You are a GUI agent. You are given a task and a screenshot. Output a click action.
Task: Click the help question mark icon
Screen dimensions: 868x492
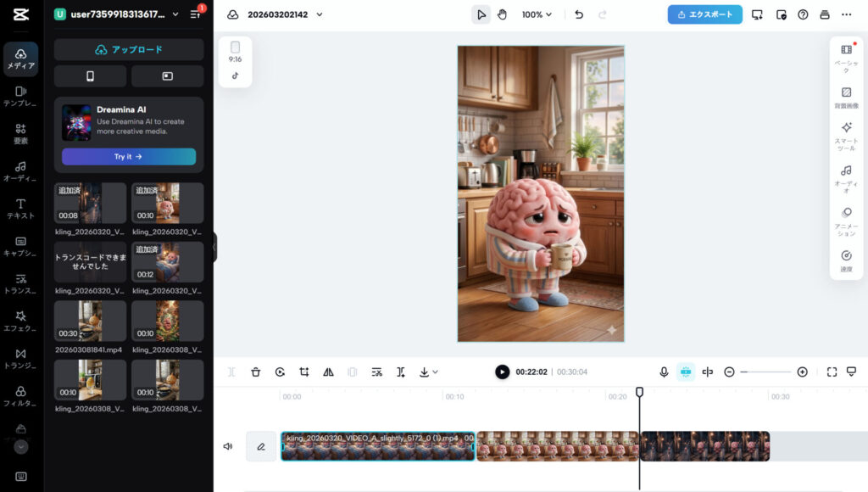coord(803,14)
